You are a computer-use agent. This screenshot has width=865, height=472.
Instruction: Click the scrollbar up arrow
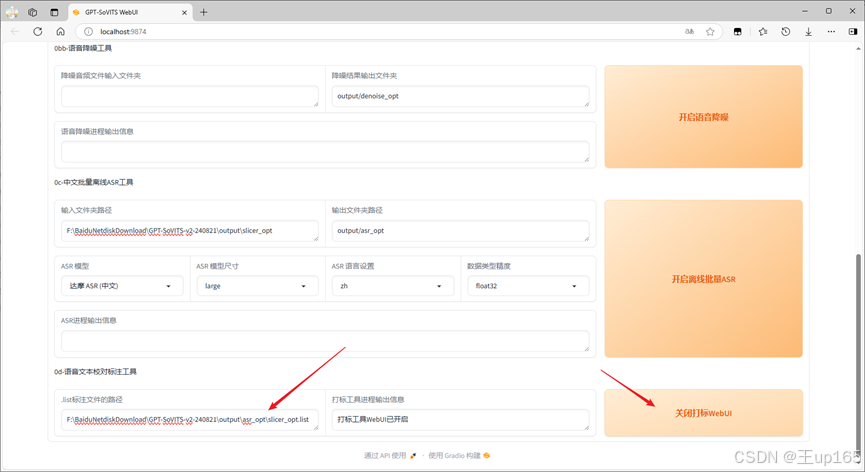click(859, 49)
